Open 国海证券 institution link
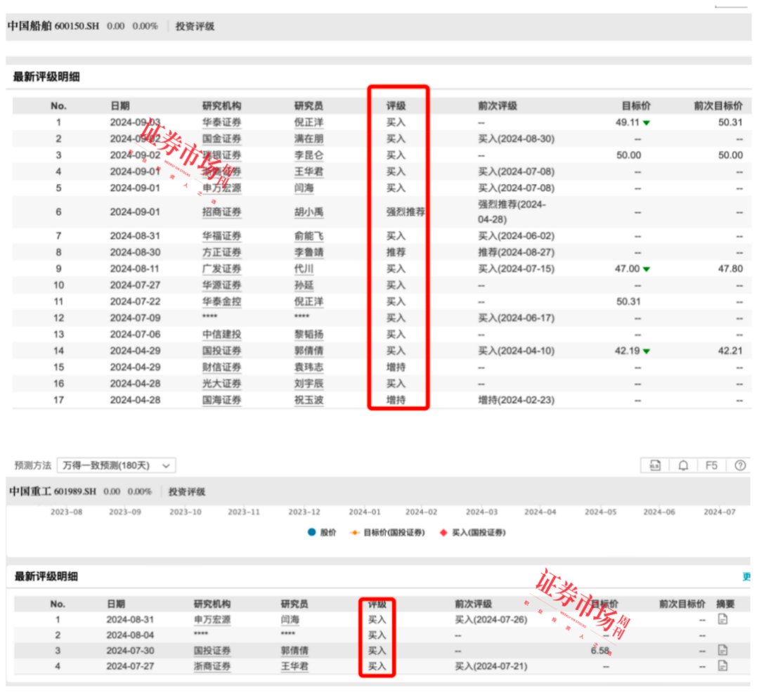Screen dimensions: 759x700 click(221, 401)
